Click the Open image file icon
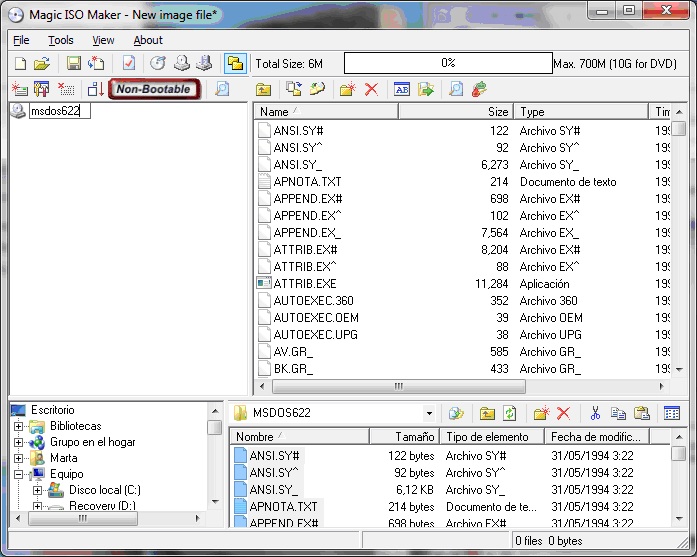The image size is (697, 557). click(x=41, y=64)
